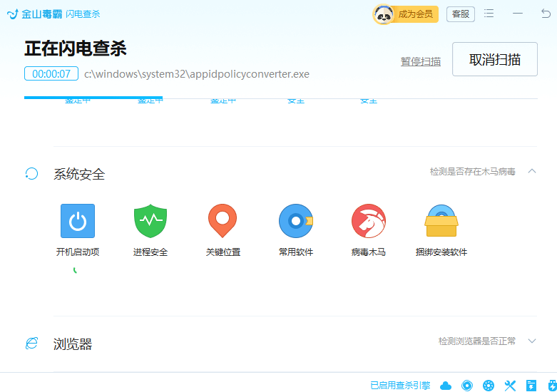Click 检测是否存在木马病毒 description
The width and height of the screenshot is (557, 392).
[472, 172]
